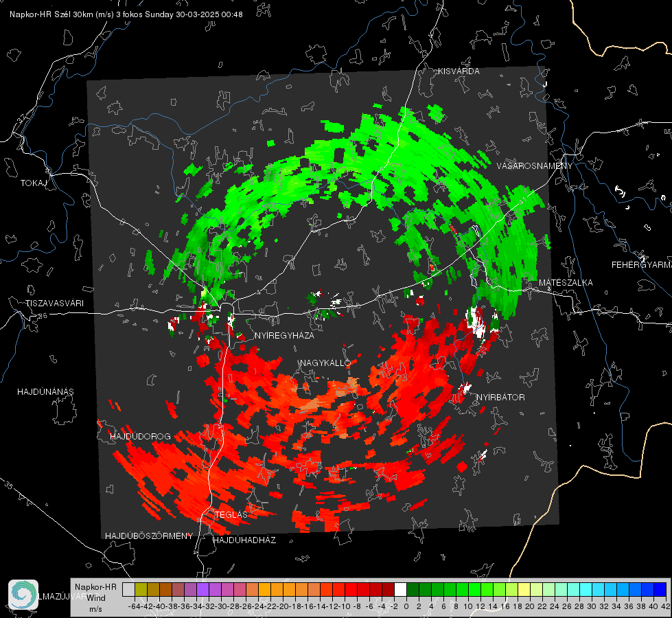Click the TOKAJ city label
This screenshot has width=672, height=618.
pyautogui.click(x=34, y=183)
